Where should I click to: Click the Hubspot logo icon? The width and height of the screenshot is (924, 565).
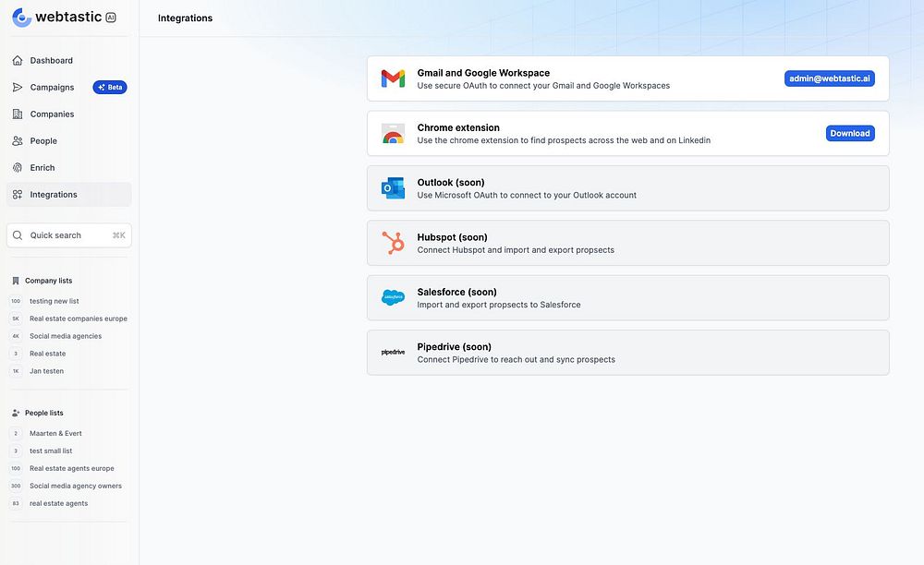tap(393, 243)
